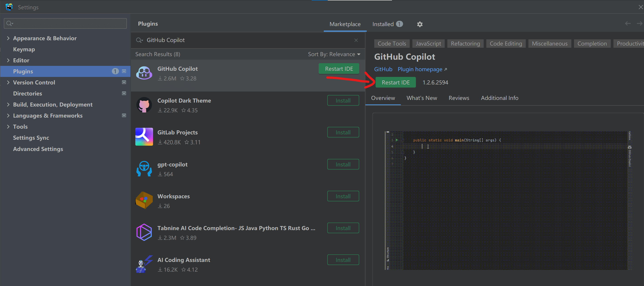Expand Appearance & Behavior settings group
The image size is (644, 286).
8,38
